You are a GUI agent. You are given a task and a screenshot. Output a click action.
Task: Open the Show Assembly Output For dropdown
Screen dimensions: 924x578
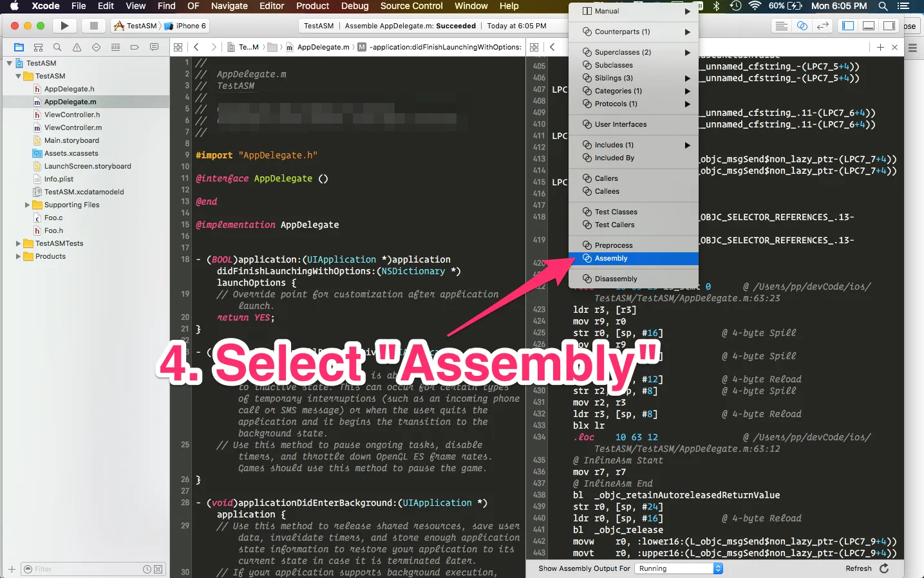point(679,568)
